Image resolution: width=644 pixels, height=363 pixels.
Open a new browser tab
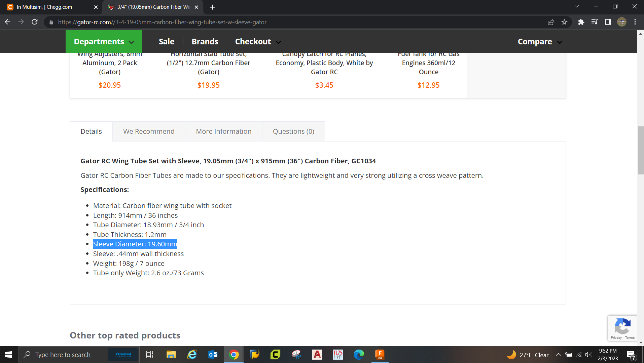[x=212, y=7]
